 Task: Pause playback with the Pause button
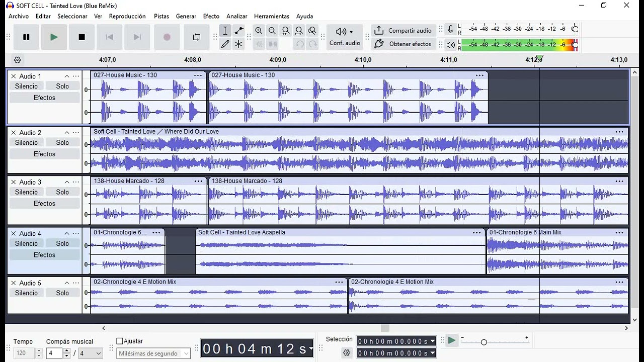[x=26, y=37]
